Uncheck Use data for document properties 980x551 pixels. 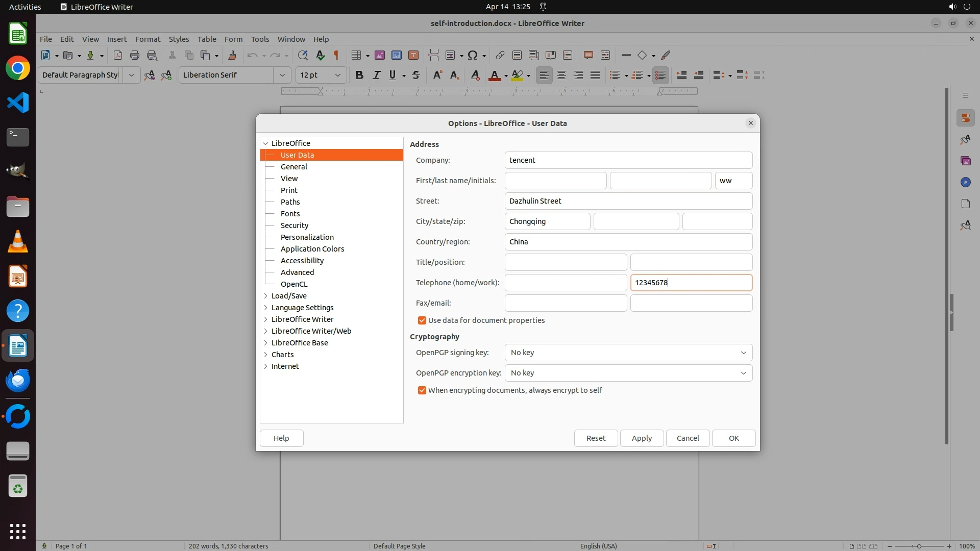(x=422, y=320)
